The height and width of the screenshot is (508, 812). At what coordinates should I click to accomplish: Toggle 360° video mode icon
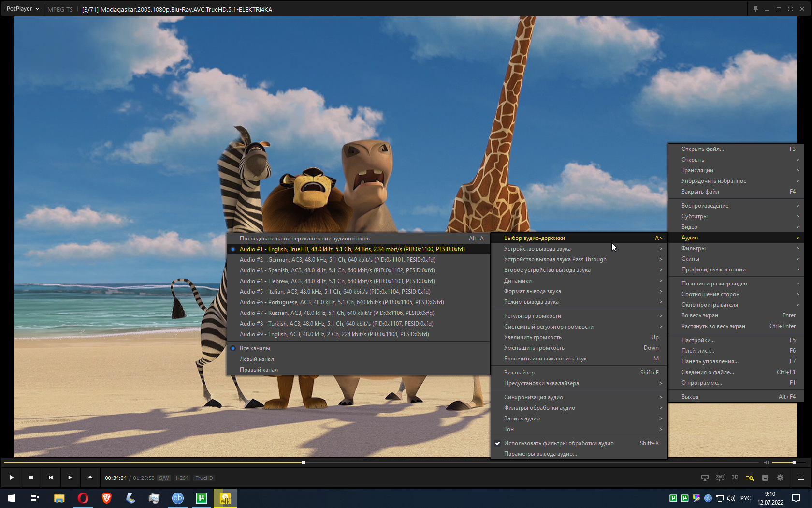click(x=720, y=478)
